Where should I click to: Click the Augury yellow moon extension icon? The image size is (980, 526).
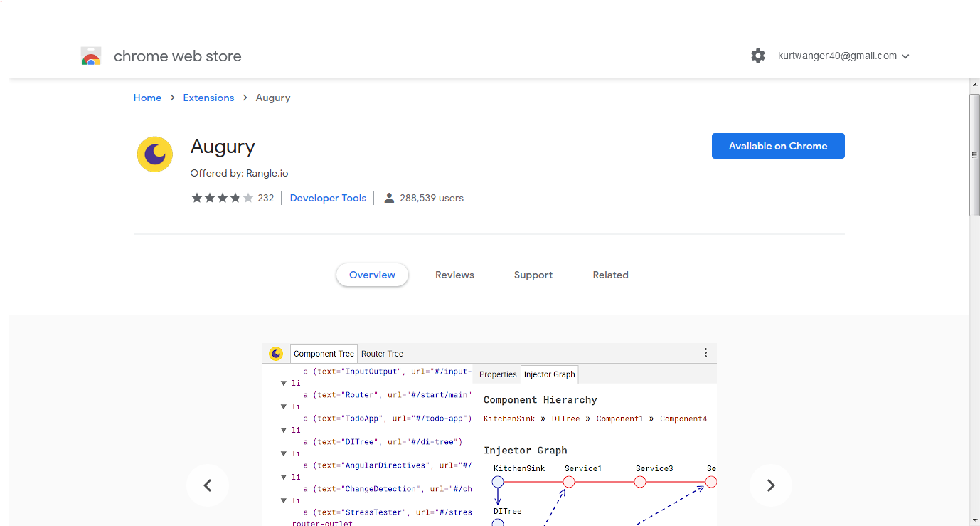[154, 154]
